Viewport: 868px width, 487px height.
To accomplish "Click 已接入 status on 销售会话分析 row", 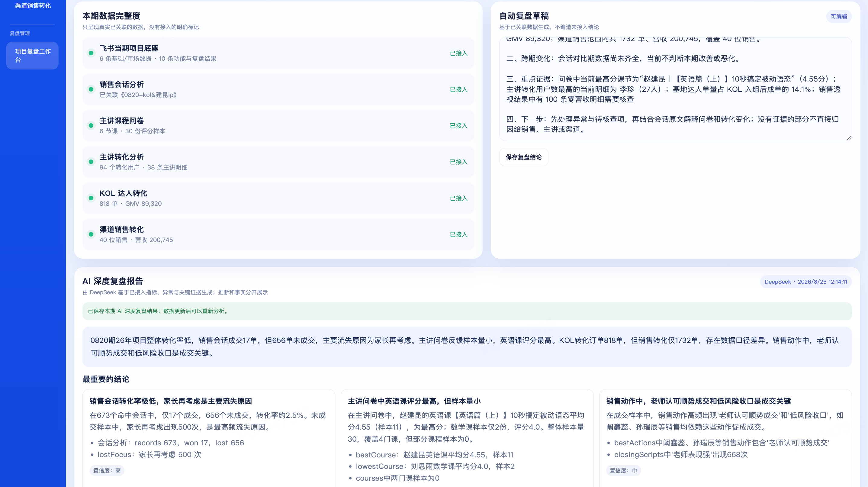I will click(458, 89).
